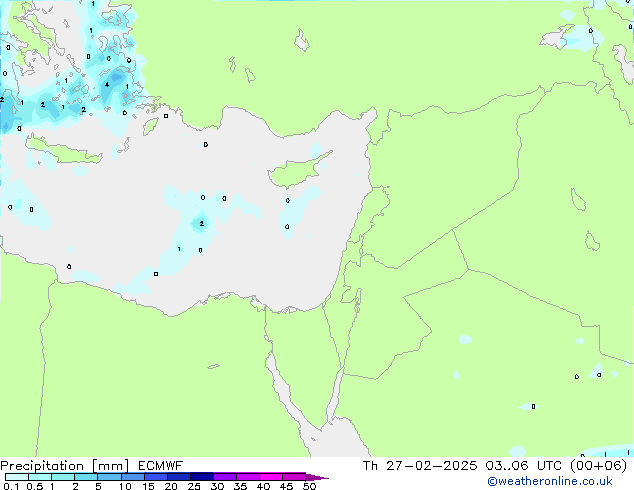Click the '50' legend label
Viewport: 634px width, 490px height.
tap(309, 486)
